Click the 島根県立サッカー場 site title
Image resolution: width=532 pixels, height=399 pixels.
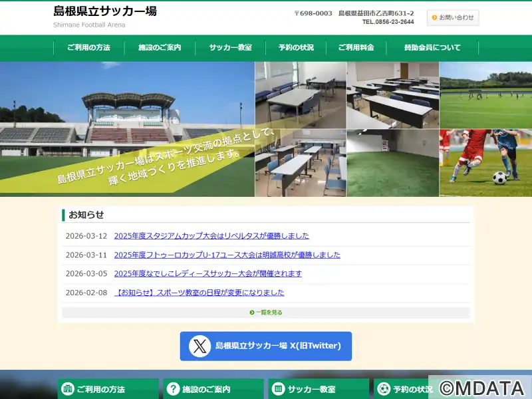click(105, 11)
